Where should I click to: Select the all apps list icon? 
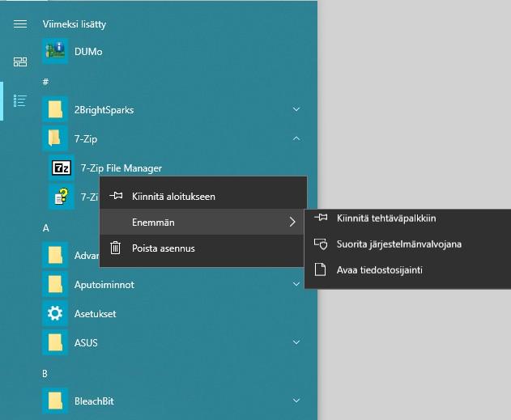(20, 101)
